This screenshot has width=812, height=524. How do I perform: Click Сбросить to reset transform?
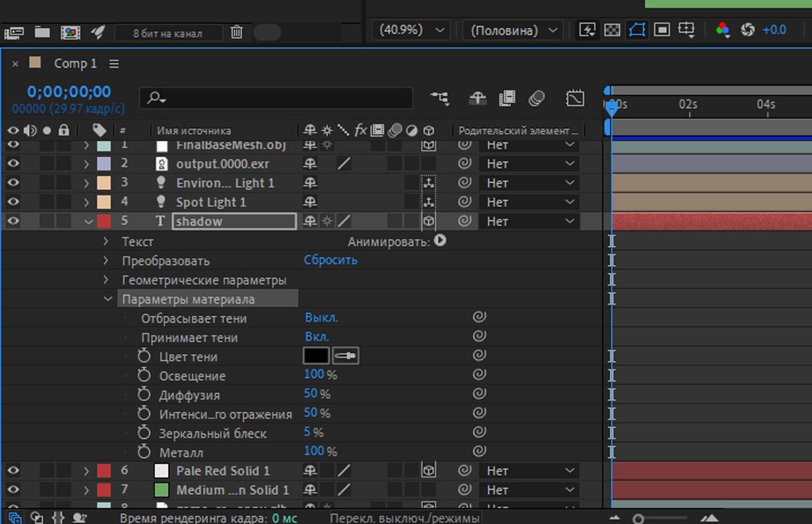click(x=330, y=260)
